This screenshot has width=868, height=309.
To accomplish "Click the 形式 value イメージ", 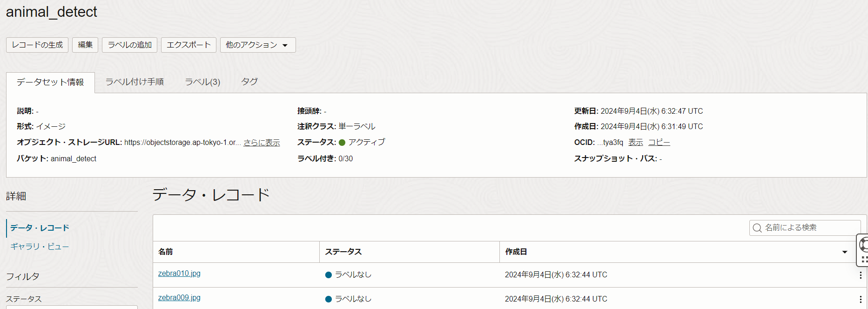I will click(x=51, y=126).
